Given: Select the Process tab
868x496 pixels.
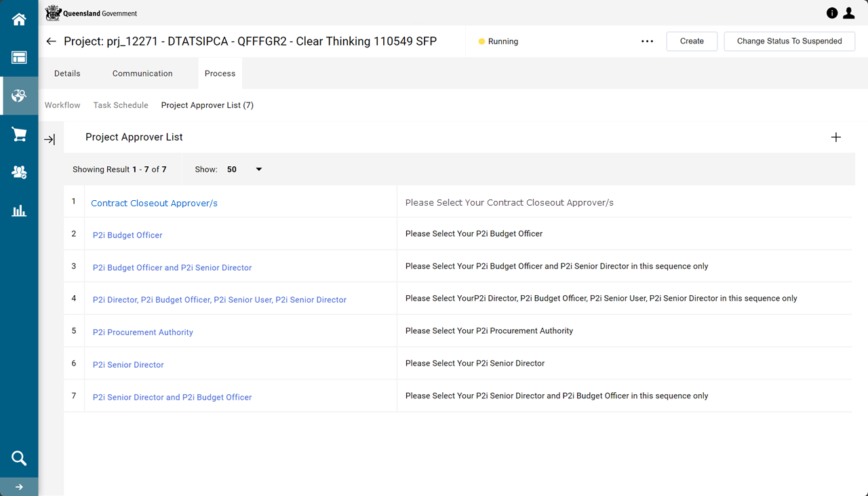Looking at the screenshot, I should 220,73.
